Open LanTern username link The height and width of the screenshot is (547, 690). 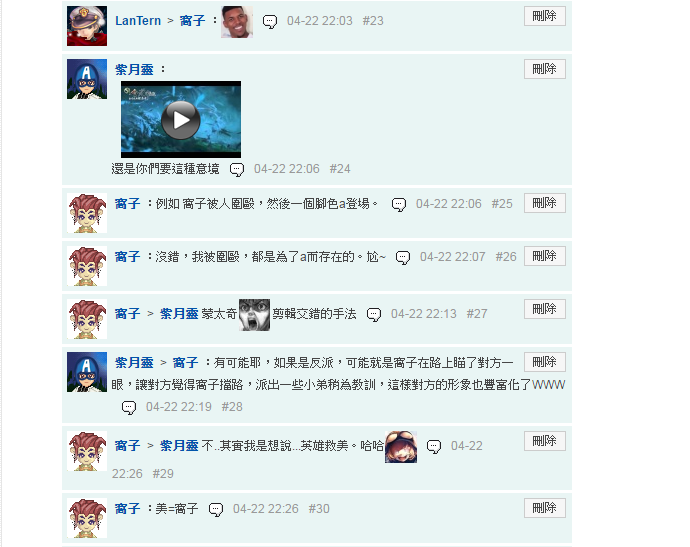pos(138,21)
